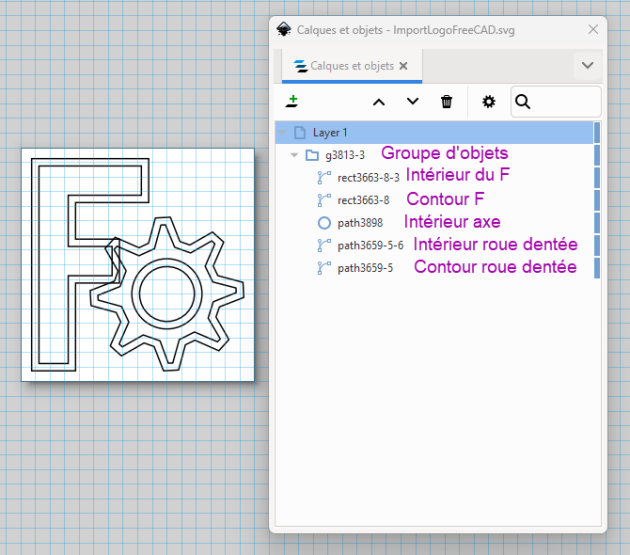Collapse the Layer 1 tree node
The image size is (630, 555).
click(x=282, y=132)
